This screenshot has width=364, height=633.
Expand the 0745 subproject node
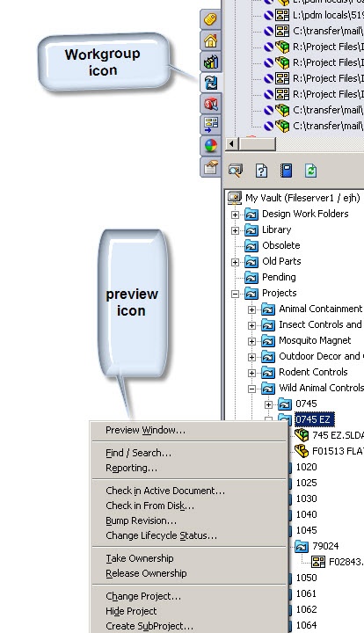point(269,404)
